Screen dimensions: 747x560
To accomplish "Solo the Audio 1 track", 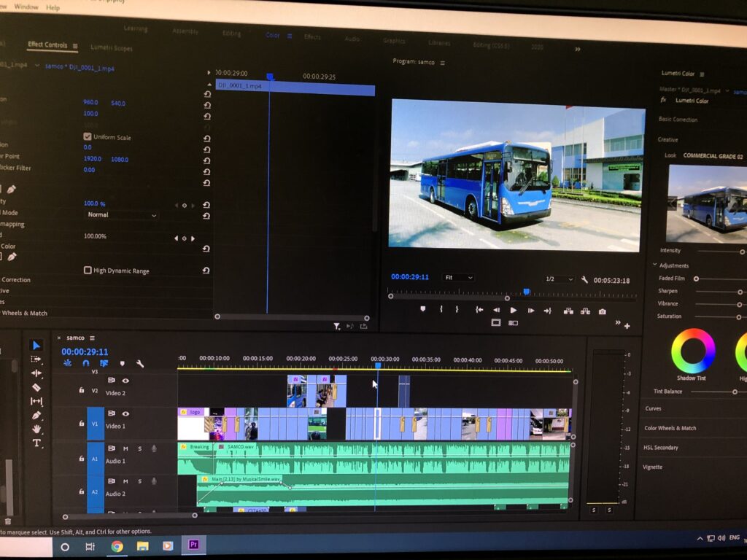I will (x=139, y=448).
